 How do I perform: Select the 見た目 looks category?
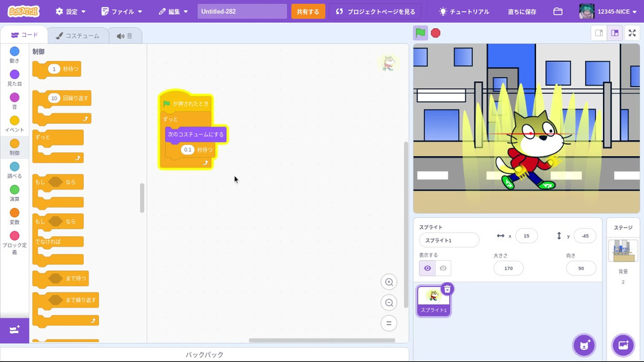(14, 78)
